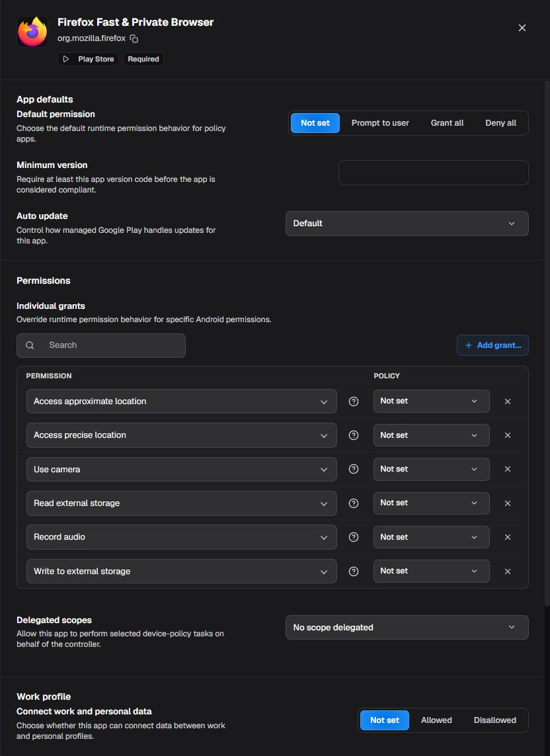Remove the Record audio grant
550x756 pixels.
tap(508, 537)
